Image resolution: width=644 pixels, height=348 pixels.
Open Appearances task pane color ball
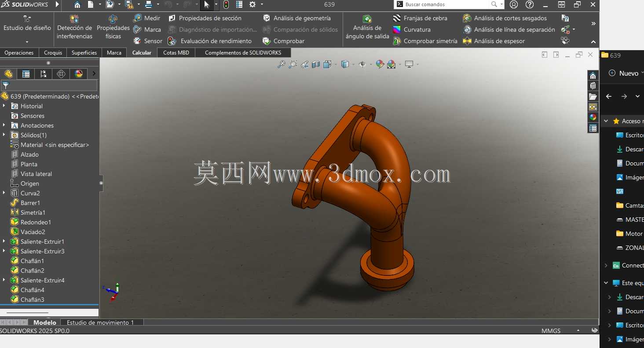(x=593, y=117)
